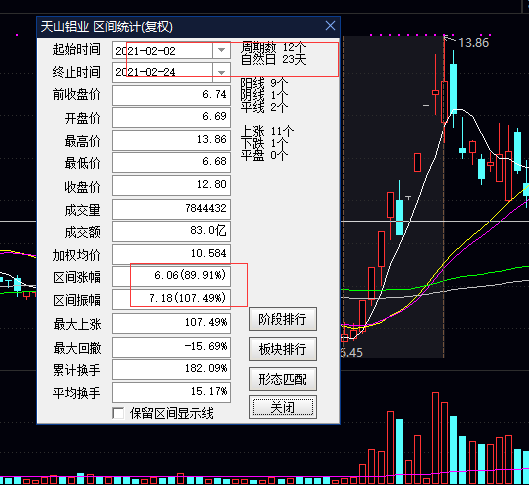
Task: Click the 周期数 12个 statistic
Action: tap(273, 47)
